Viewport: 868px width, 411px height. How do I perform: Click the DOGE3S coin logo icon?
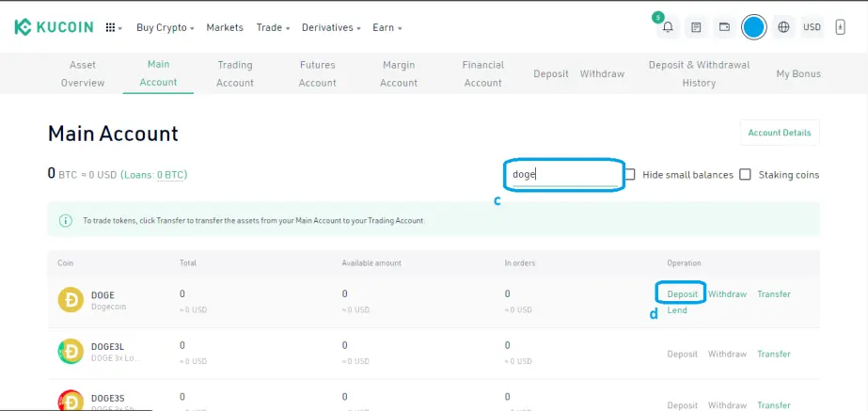point(71,401)
